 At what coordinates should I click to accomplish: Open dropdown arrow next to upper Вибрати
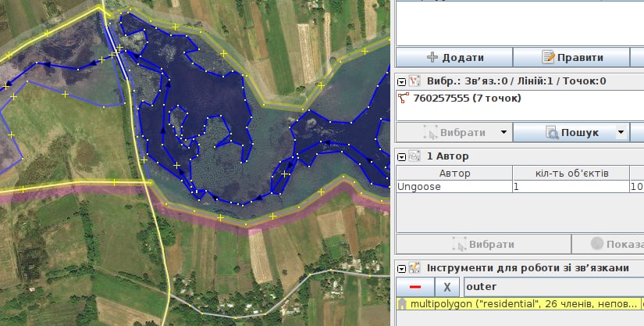(x=503, y=132)
